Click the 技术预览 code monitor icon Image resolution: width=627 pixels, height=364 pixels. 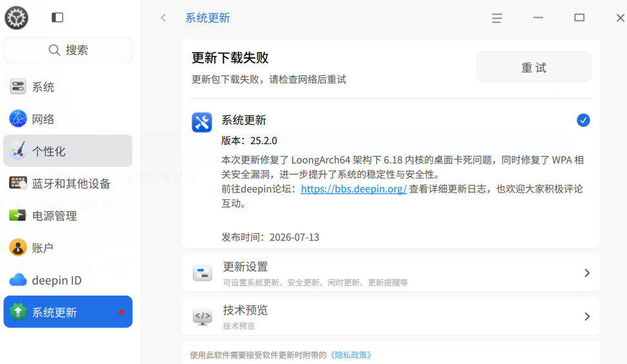click(x=203, y=317)
